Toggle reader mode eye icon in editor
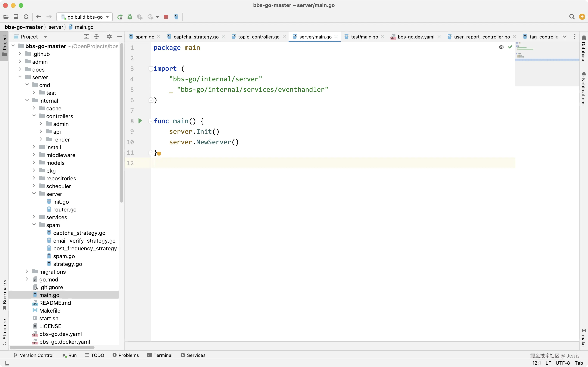 point(501,47)
